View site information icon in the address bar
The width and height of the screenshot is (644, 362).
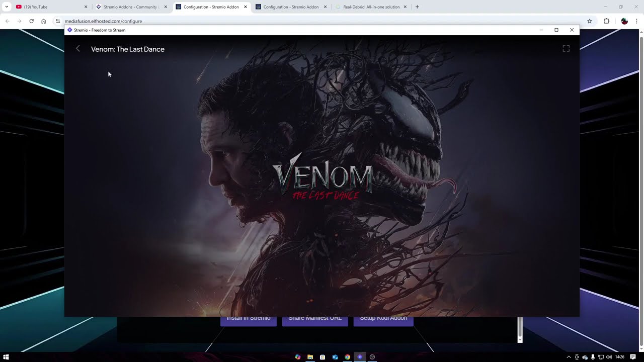58,21
